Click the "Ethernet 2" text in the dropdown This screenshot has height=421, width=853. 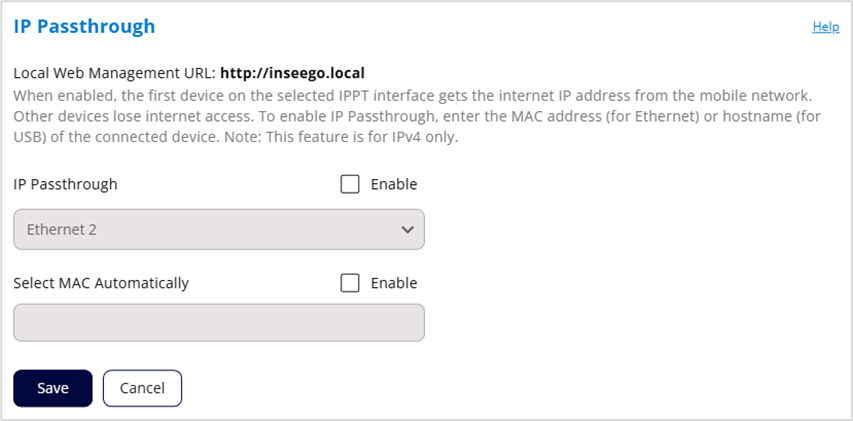point(62,229)
